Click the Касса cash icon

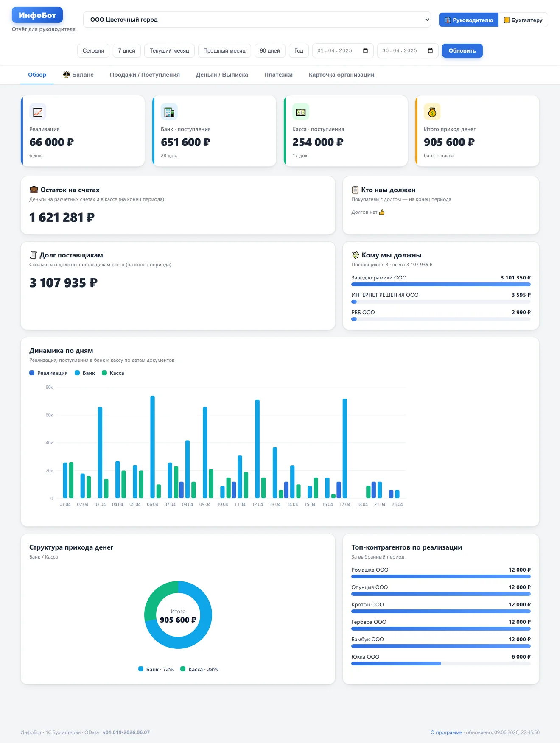pos(301,112)
